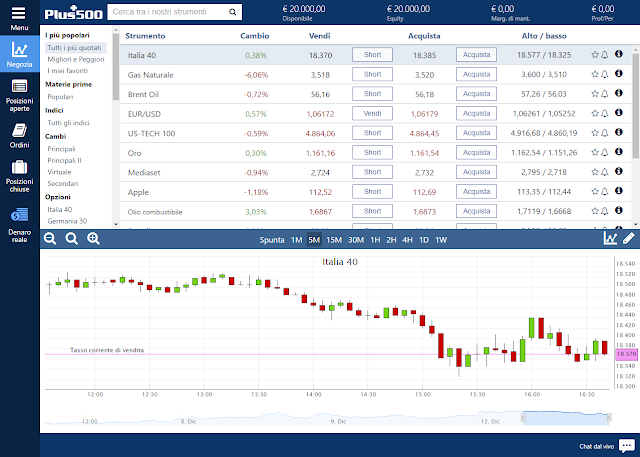The width and height of the screenshot is (640, 457).
Task: Open Tutti gli indici category
Action: (68, 123)
